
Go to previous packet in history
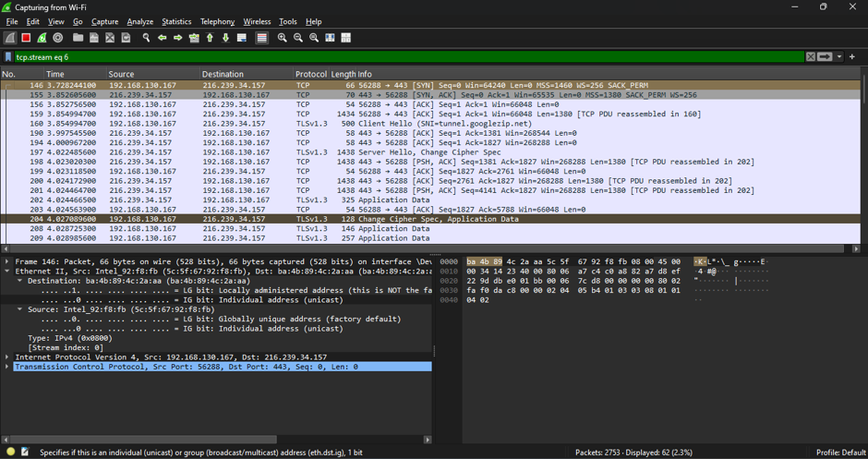tap(163, 38)
